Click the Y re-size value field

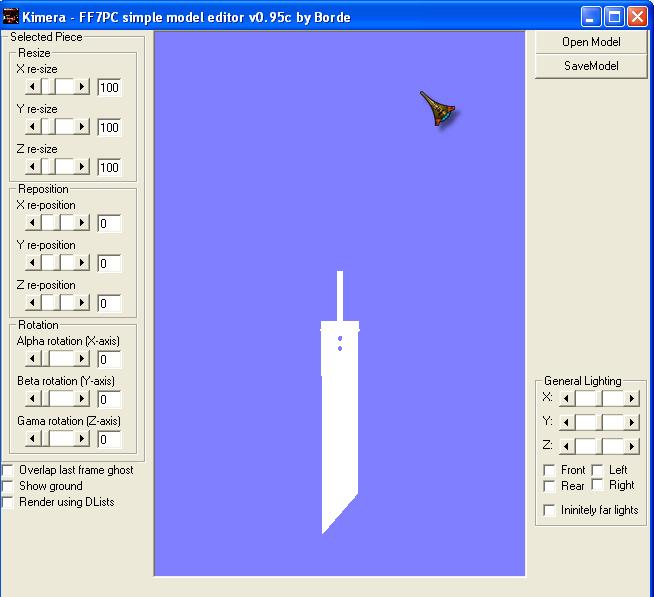109,127
